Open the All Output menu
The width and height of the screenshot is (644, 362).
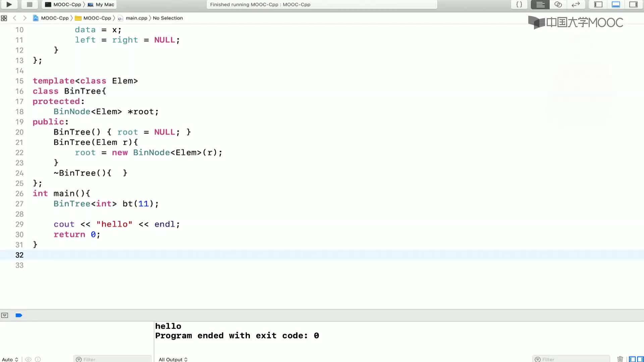coord(173,359)
